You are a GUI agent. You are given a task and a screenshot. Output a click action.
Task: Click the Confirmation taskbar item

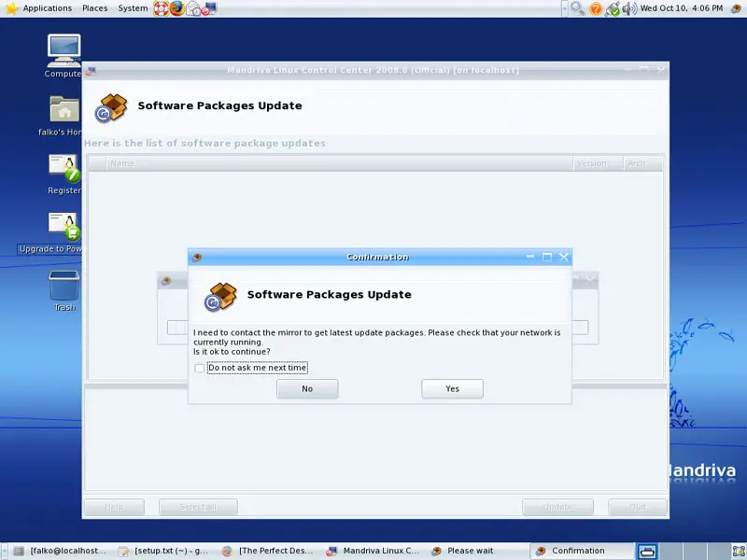pyautogui.click(x=582, y=551)
